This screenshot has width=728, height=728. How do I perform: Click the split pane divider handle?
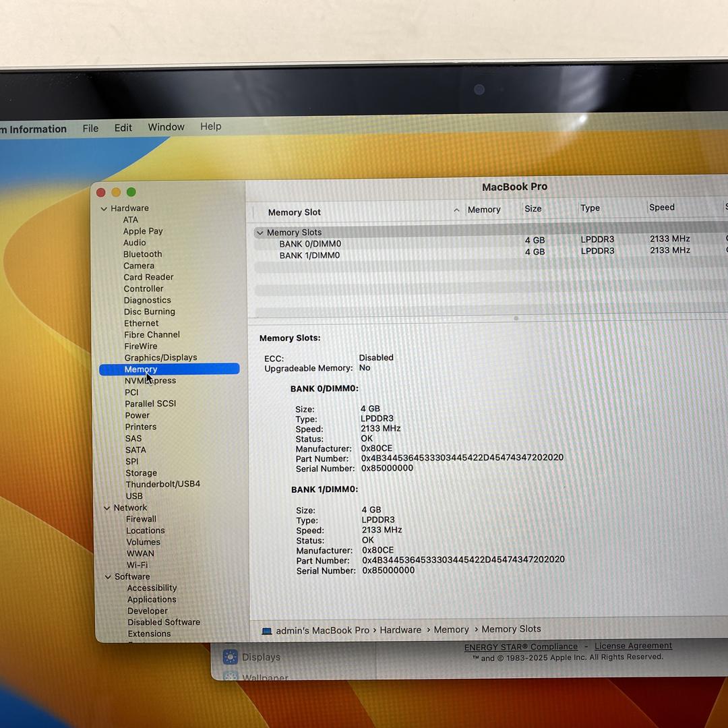tap(516, 318)
